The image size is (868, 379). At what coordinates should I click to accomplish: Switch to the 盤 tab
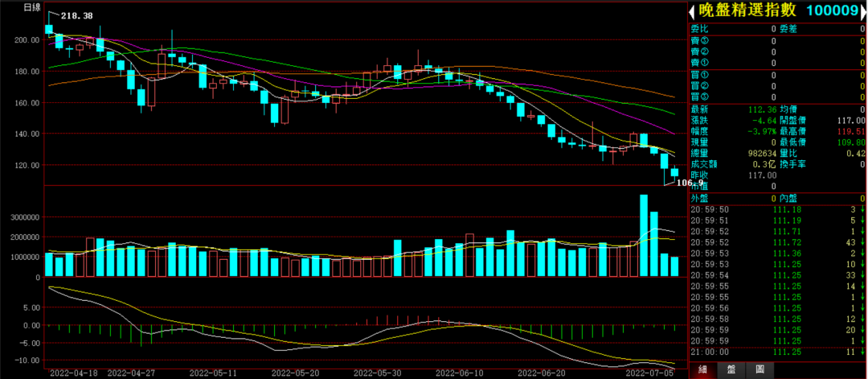(x=731, y=370)
